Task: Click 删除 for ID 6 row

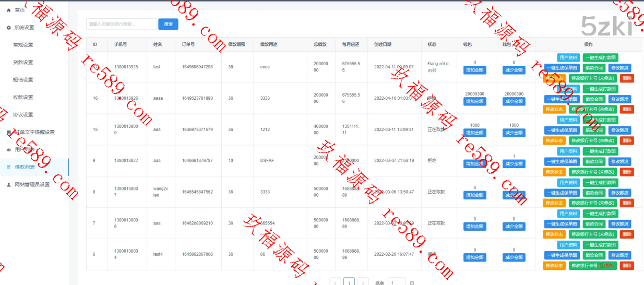Action: [x=627, y=265]
